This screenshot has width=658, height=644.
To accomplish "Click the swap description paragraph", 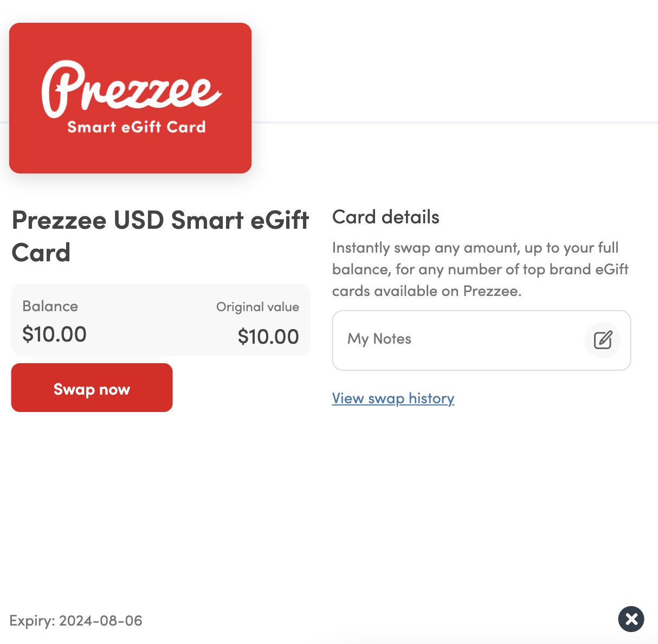I will click(x=480, y=269).
